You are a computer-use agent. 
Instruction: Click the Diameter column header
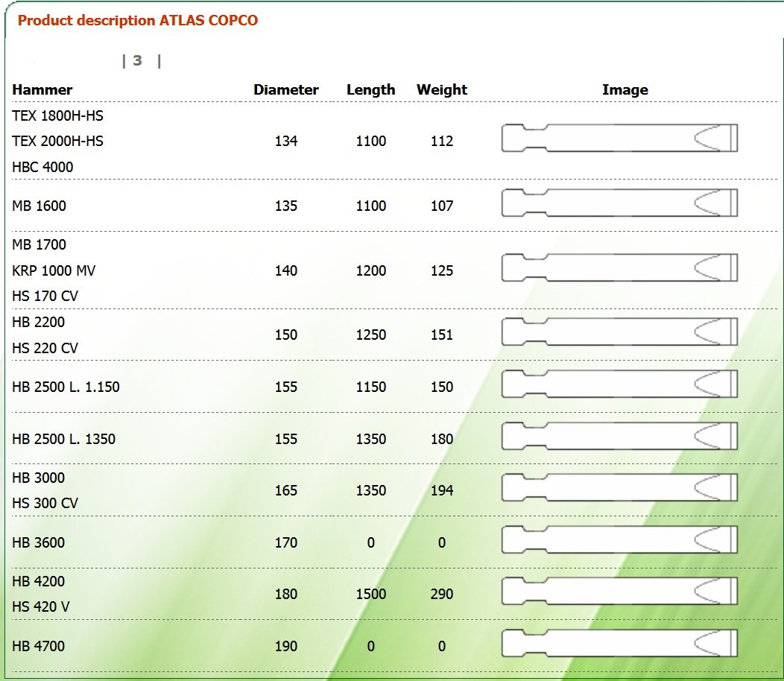tap(286, 89)
